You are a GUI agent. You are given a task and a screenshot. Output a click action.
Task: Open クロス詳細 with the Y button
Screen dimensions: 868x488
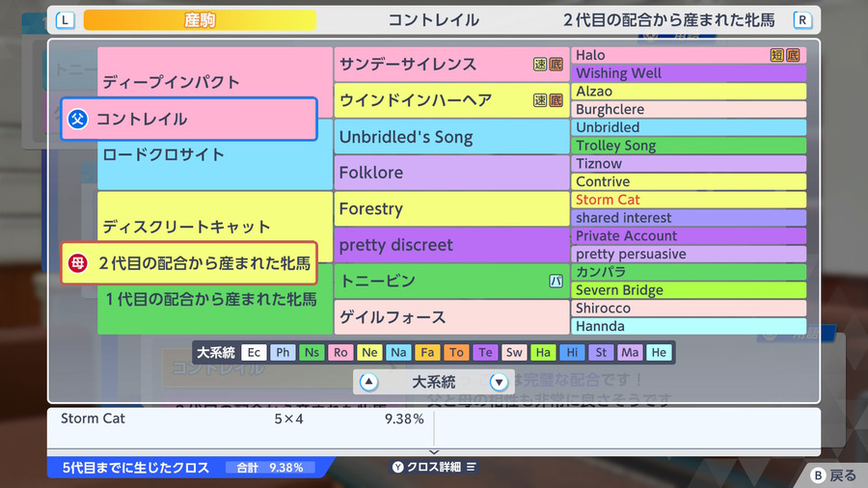click(434, 467)
